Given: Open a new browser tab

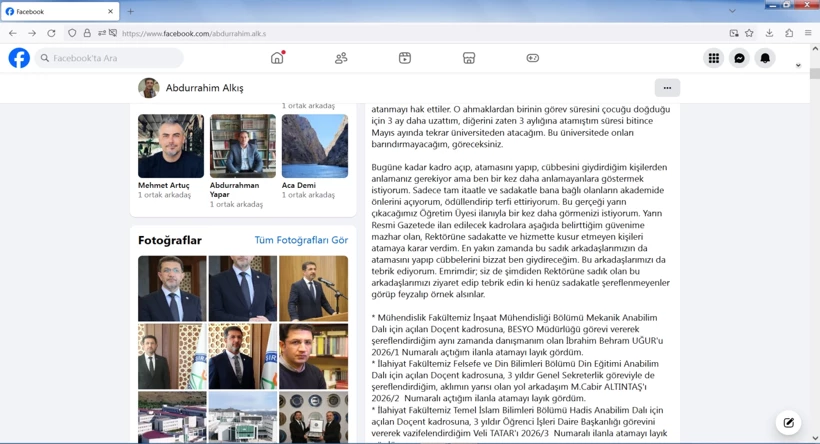Looking at the screenshot, I should click(131, 11).
